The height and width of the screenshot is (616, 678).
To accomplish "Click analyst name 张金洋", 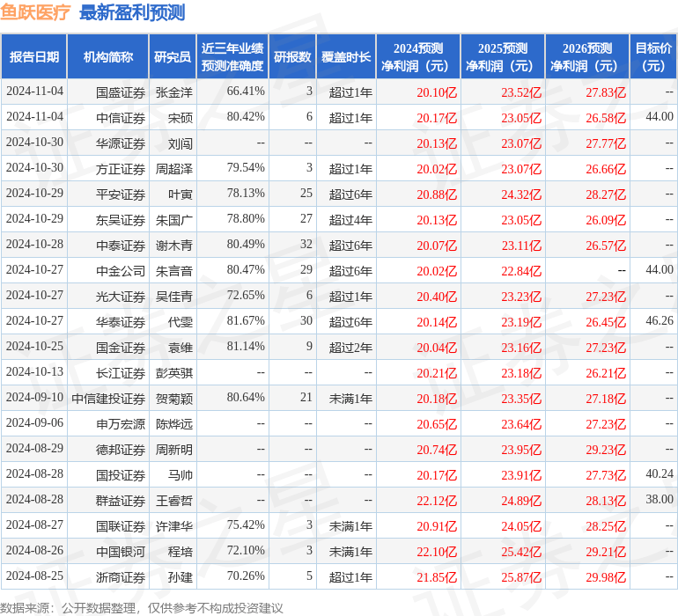I will (x=174, y=92).
